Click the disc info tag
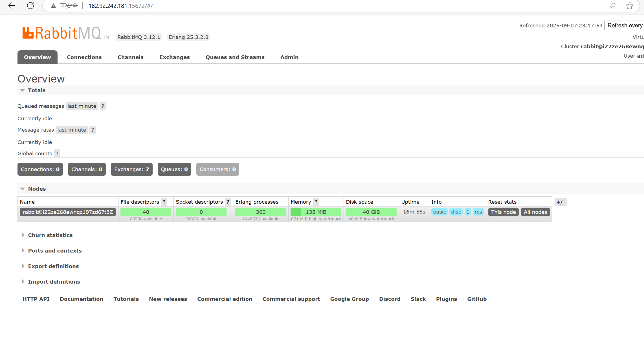This screenshot has height=348, width=644. 456,212
